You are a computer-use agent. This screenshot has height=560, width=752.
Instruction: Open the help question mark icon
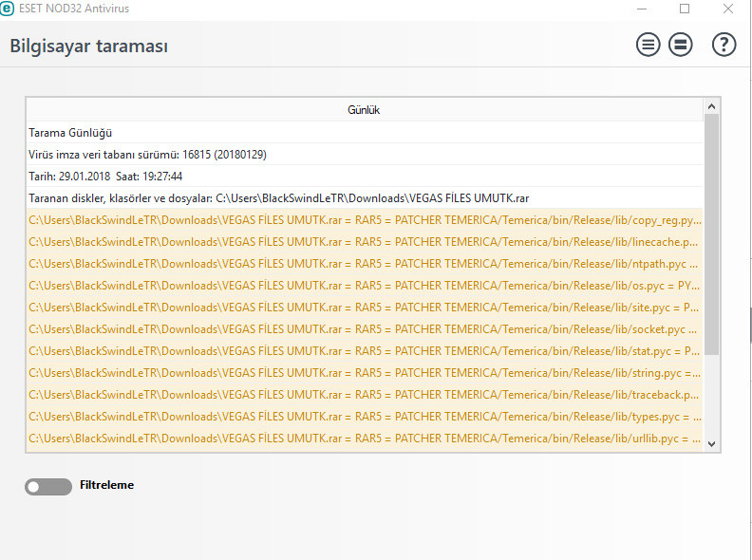point(724,45)
